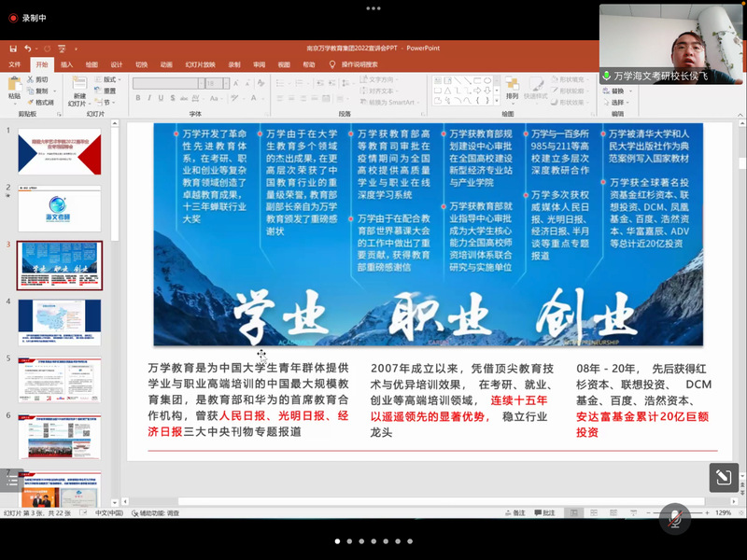Switch to the 动画 ribbon tab
The width and height of the screenshot is (747, 560).
166,64
